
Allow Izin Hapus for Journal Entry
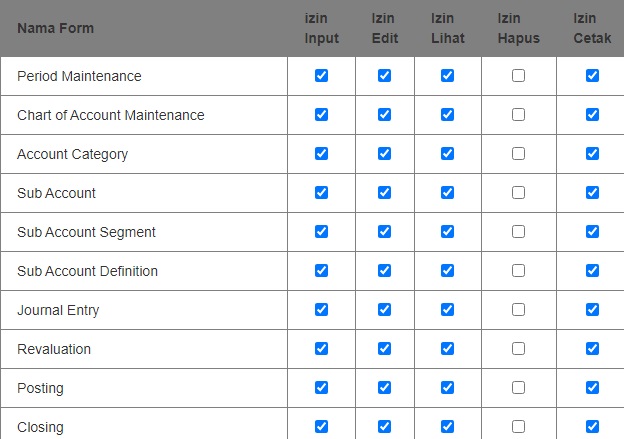click(518, 310)
